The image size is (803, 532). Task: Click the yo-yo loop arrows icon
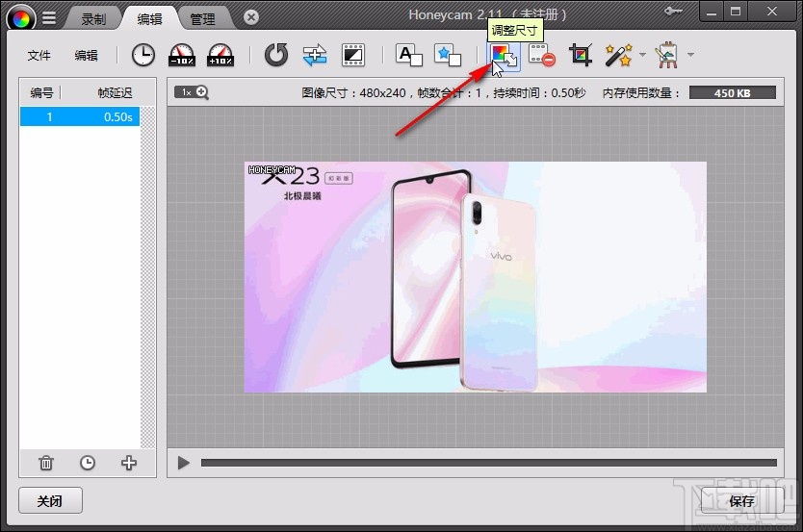pos(315,55)
